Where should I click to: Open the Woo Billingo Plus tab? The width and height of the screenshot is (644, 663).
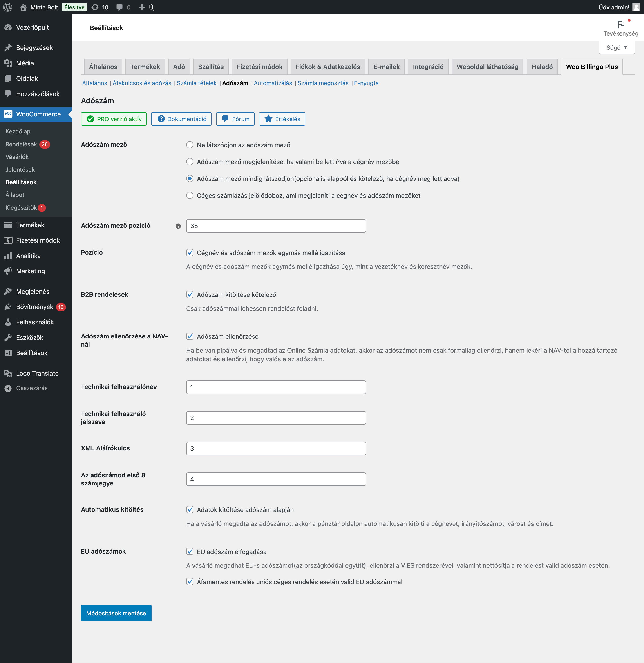(592, 67)
